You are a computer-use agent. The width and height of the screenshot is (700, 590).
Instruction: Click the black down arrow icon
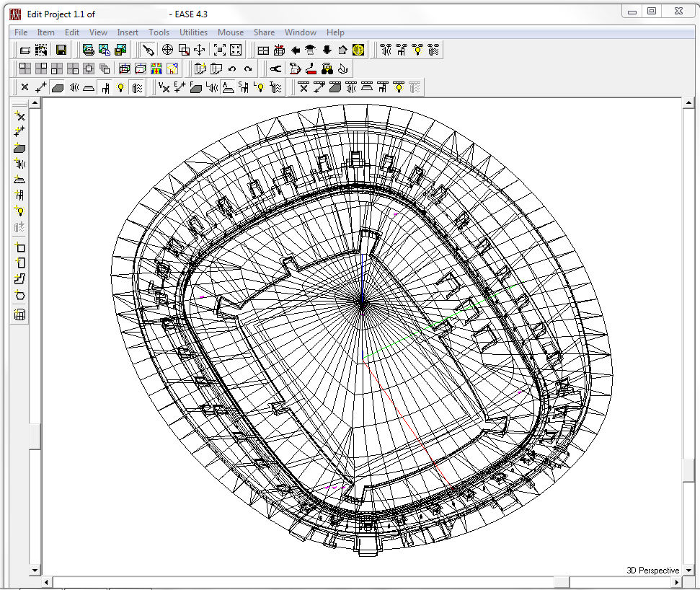point(327,50)
